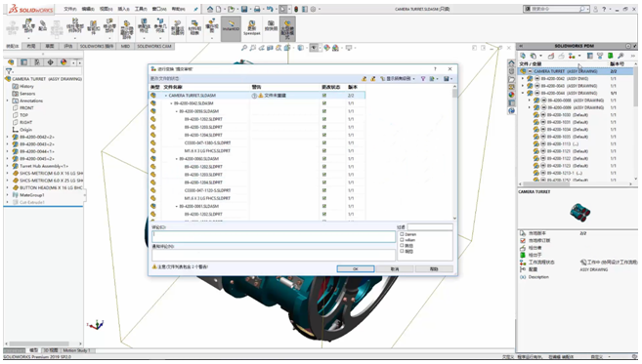Click the 取消 cancel button
The width and height of the screenshot is (642, 364).
[395, 268]
